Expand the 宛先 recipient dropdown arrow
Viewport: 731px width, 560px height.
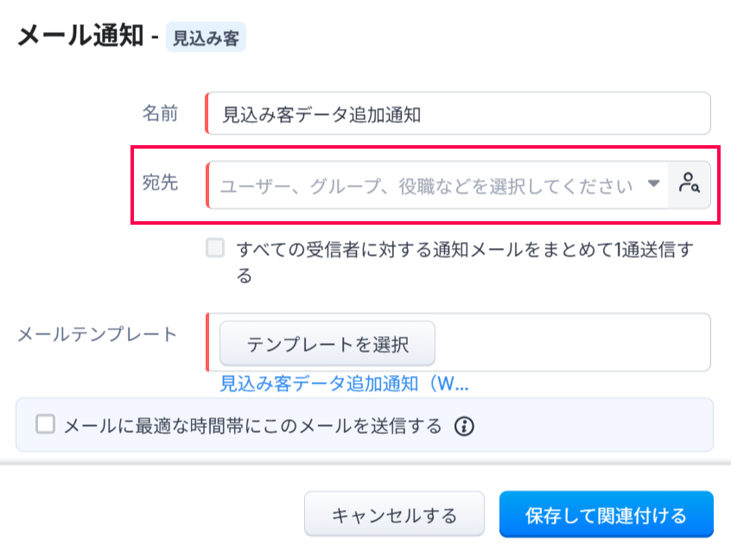pyautogui.click(x=654, y=184)
